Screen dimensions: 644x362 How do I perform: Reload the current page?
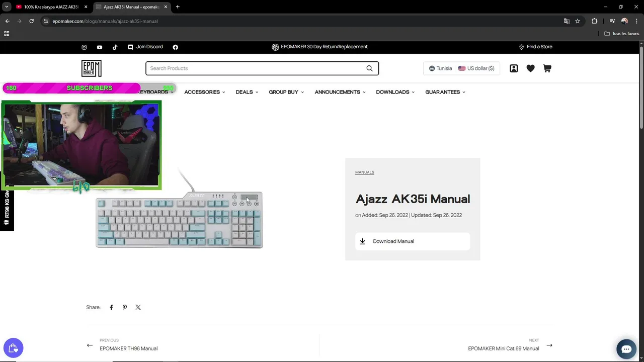31,21
